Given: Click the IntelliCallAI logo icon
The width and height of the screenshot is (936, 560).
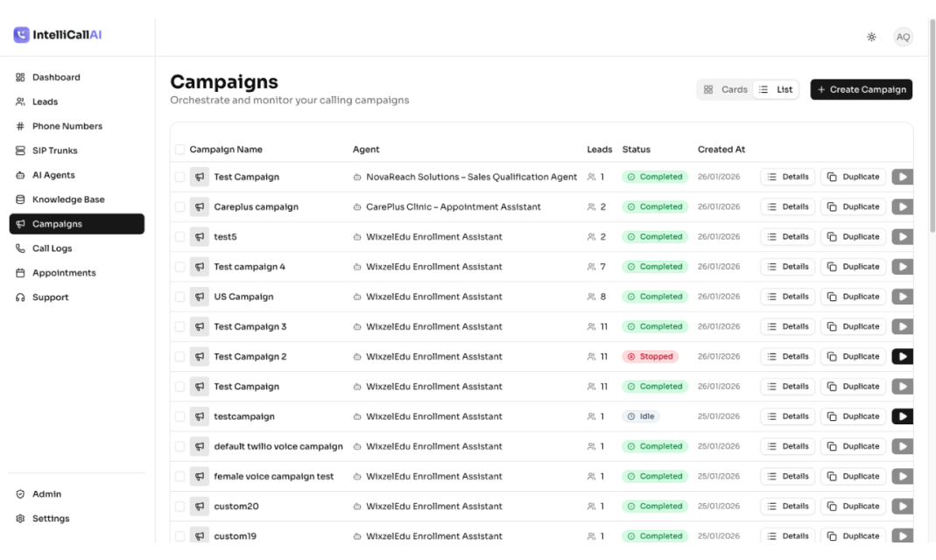Looking at the screenshot, I should [22, 35].
